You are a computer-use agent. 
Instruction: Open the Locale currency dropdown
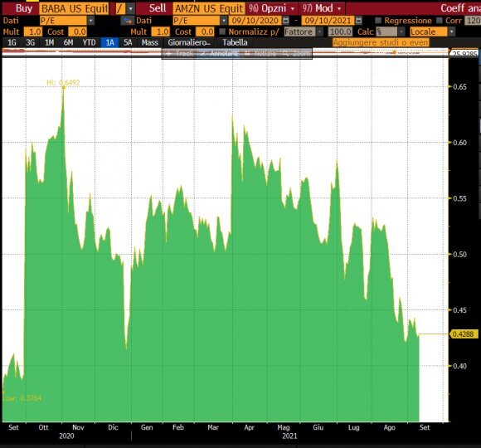pos(451,32)
